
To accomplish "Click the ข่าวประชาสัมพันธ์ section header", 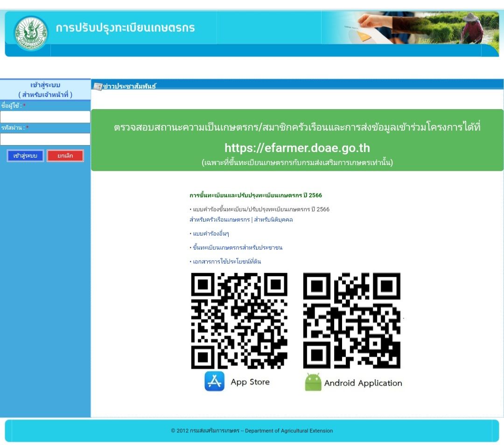I will [130, 86].
